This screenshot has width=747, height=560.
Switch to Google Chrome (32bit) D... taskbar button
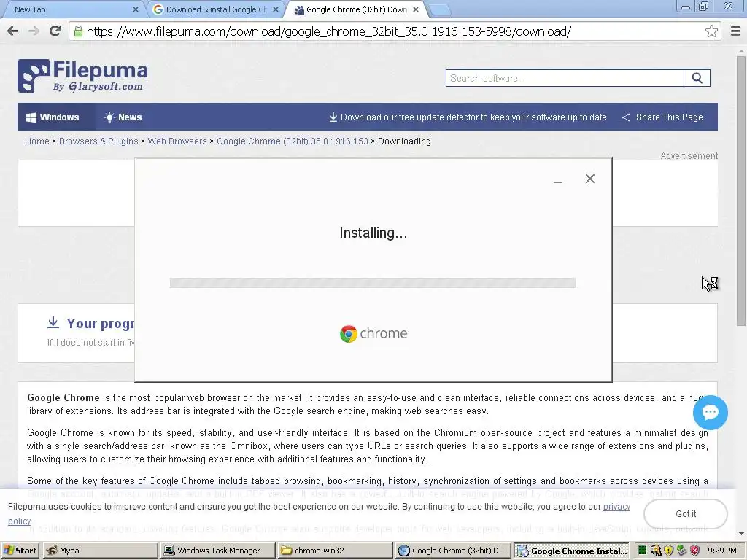pos(453,551)
